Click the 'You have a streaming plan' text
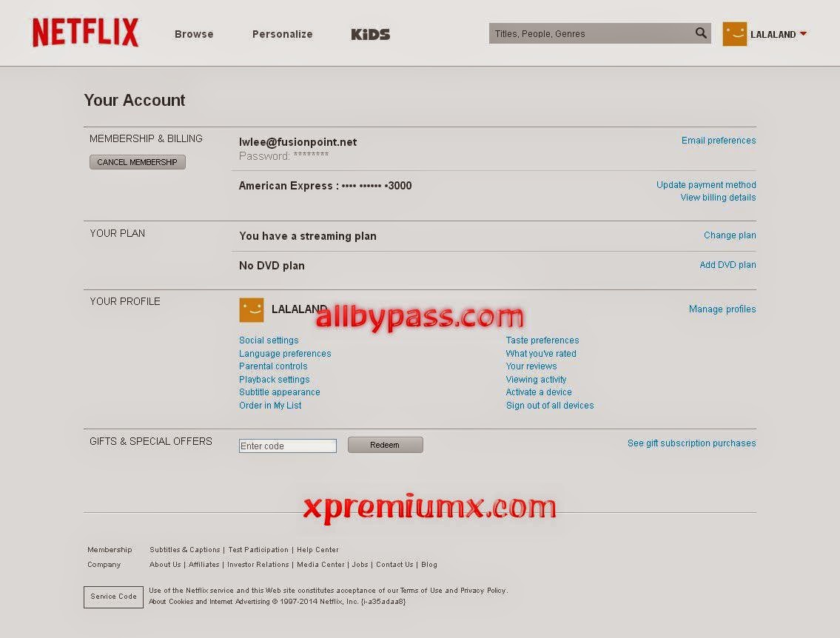Image resolution: width=840 pixels, height=638 pixels. 308,236
